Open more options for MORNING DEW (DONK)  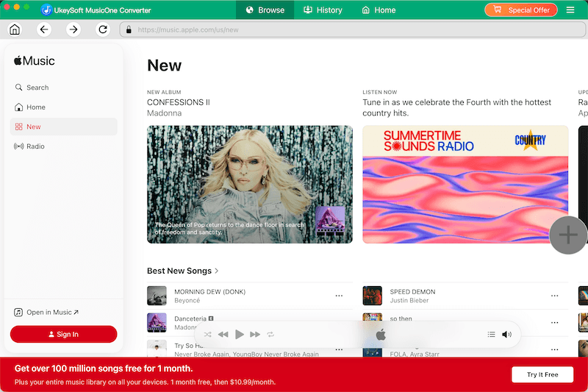point(339,296)
